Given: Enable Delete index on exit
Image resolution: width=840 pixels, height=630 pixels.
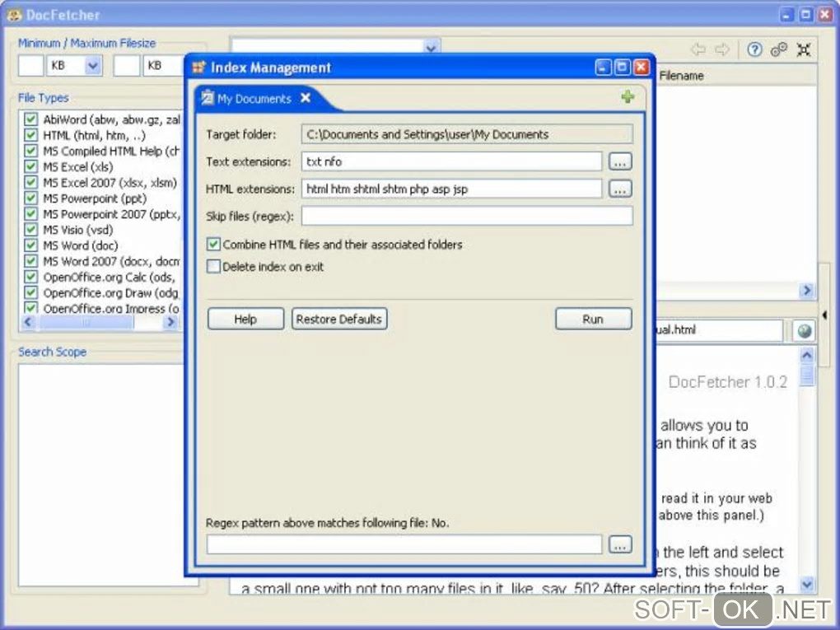Looking at the screenshot, I should click(x=213, y=266).
